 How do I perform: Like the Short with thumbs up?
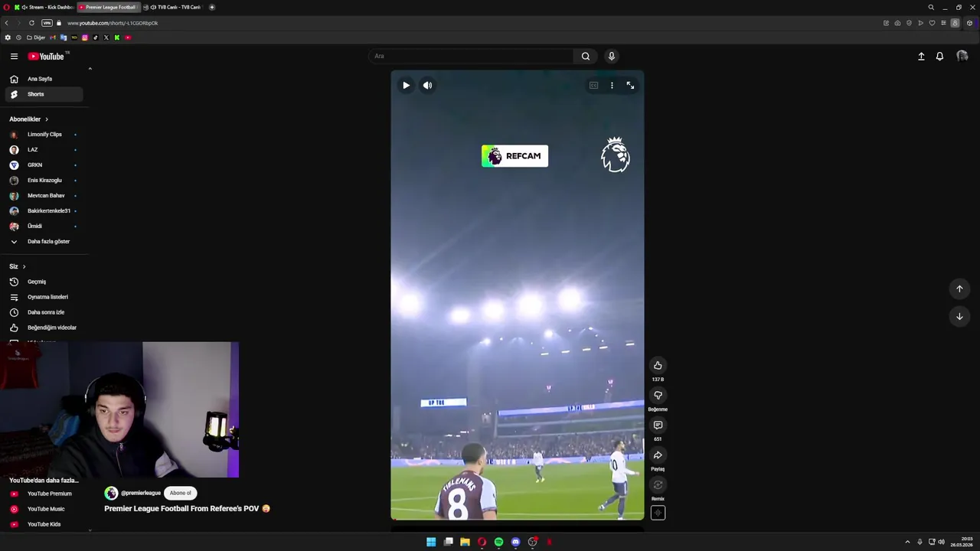click(x=658, y=365)
